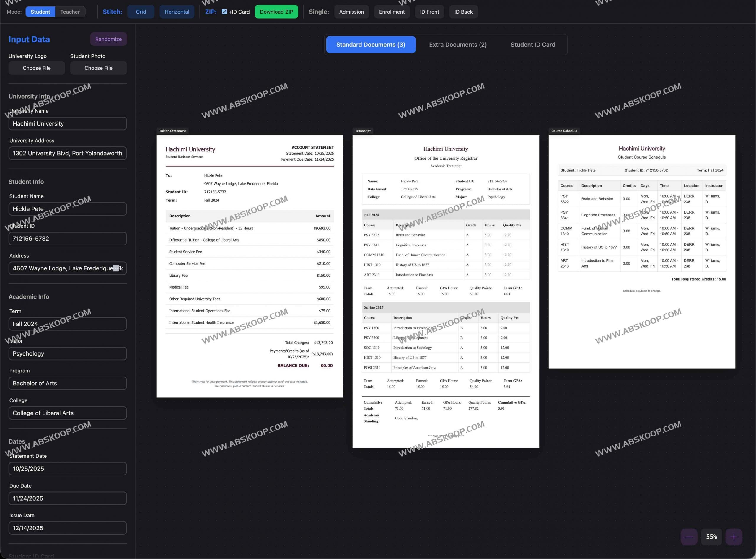Click the ACCOUNT STATEMENT title
Viewport: 756px width, 559px height.
pyautogui.click(x=313, y=148)
